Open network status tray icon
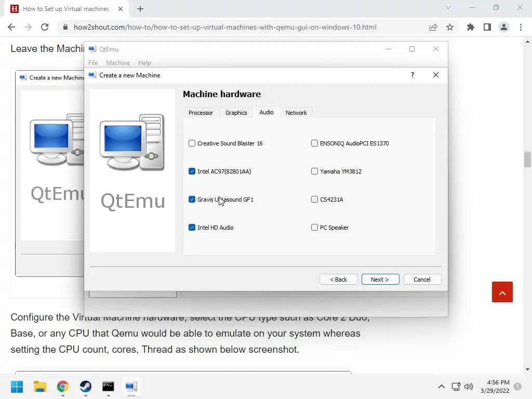The height and width of the screenshot is (399, 532). tap(456, 387)
